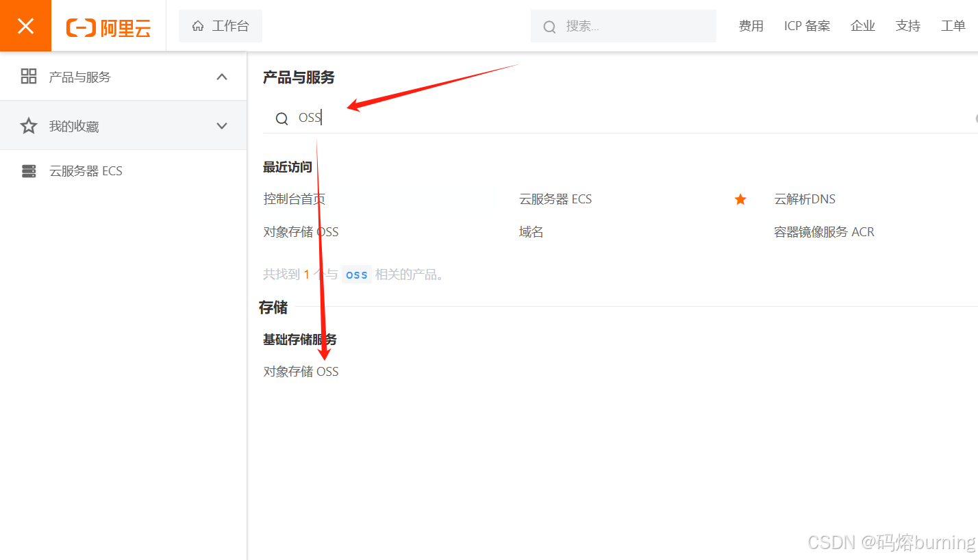The height and width of the screenshot is (560, 978).
Task: Click the top search box 搜索
Action: 623,26
